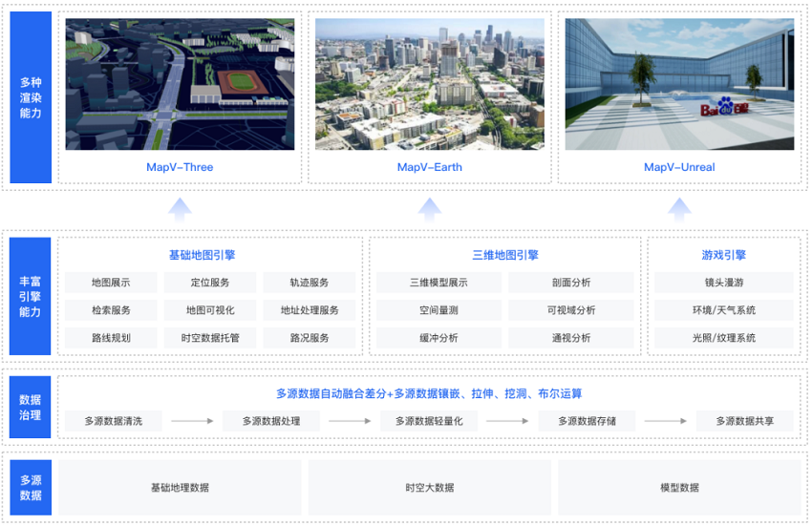
Task: Select the 丰富引擎能力 blue side label
Action: click(x=30, y=296)
